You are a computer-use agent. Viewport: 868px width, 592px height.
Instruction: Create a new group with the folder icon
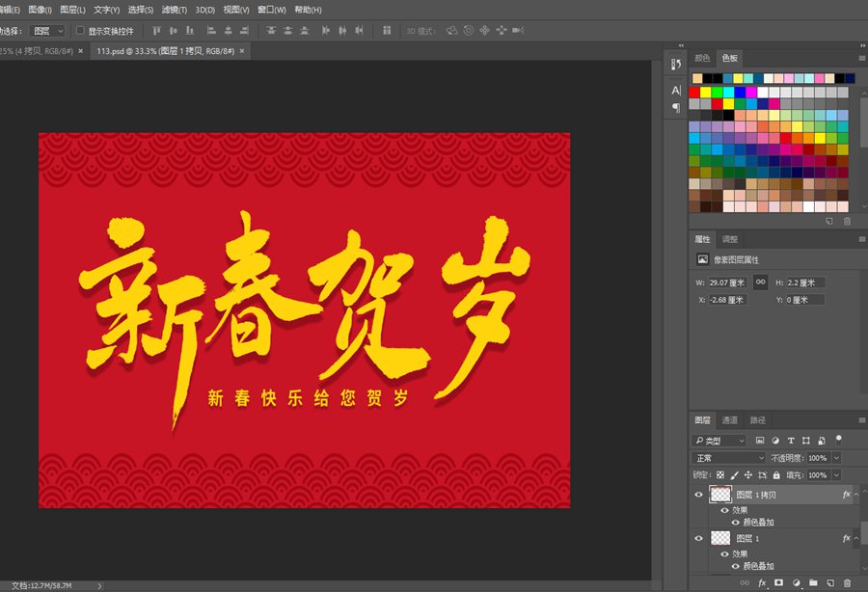pos(814,583)
